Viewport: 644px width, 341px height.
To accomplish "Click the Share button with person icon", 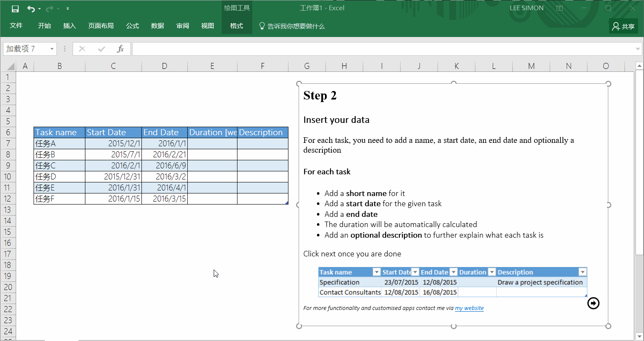I will tap(623, 26).
